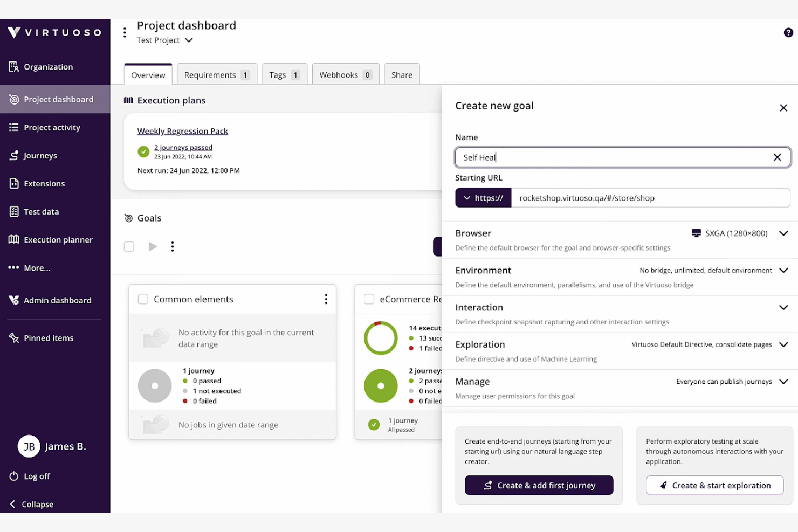
Task: Open the Admin dashboard
Action: pyautogui.click(x=58, y=300)
